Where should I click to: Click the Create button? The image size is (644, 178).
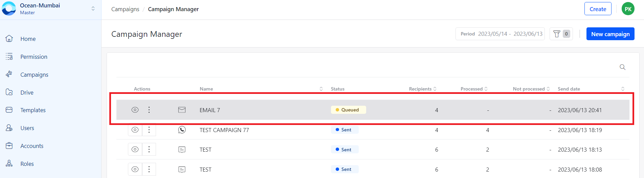[598, 9]
